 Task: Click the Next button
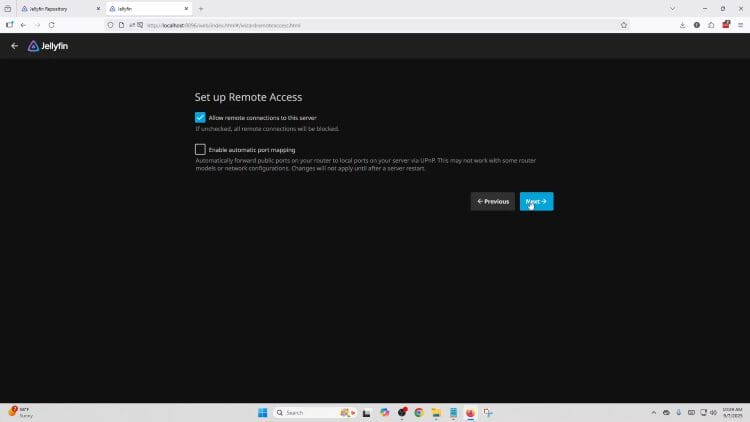coord(536,201)
